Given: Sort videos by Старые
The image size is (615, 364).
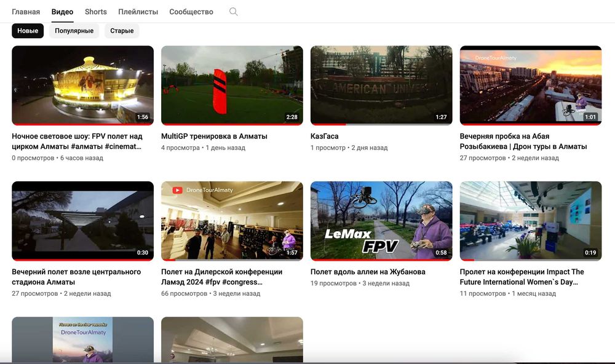Looking at the screenshot, I should pos(122,31).
